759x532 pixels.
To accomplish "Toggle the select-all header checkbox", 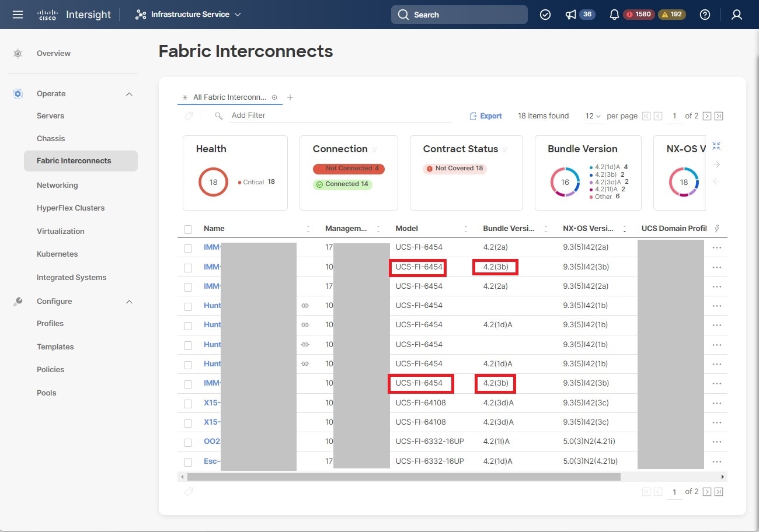I will tap(188, 229).
